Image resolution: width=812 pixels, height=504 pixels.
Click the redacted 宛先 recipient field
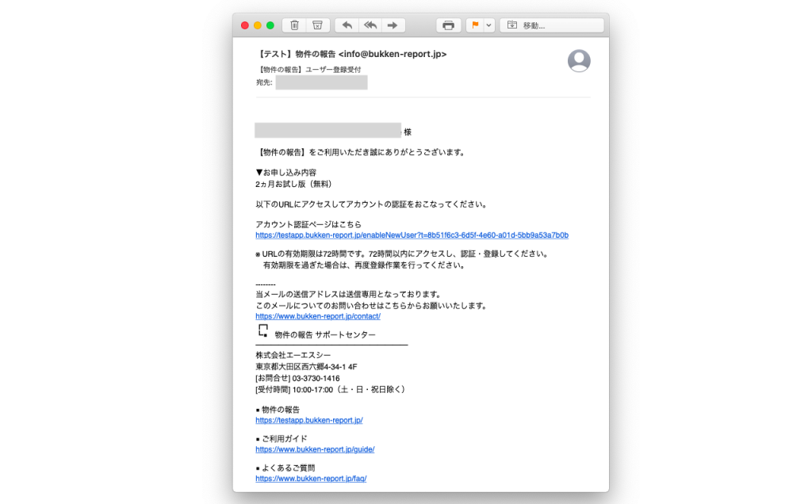[x=322, y=82]
